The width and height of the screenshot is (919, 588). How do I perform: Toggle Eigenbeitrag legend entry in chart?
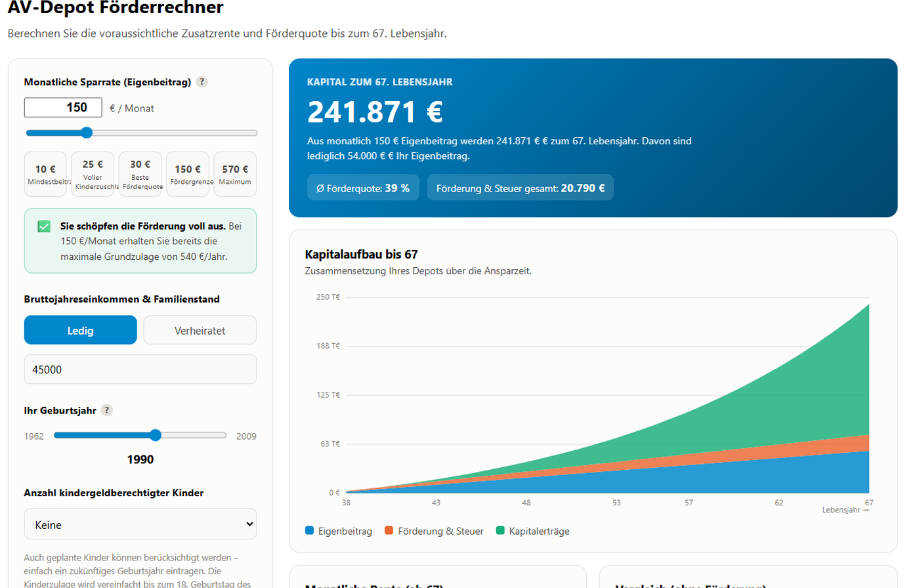pos(339,531)
